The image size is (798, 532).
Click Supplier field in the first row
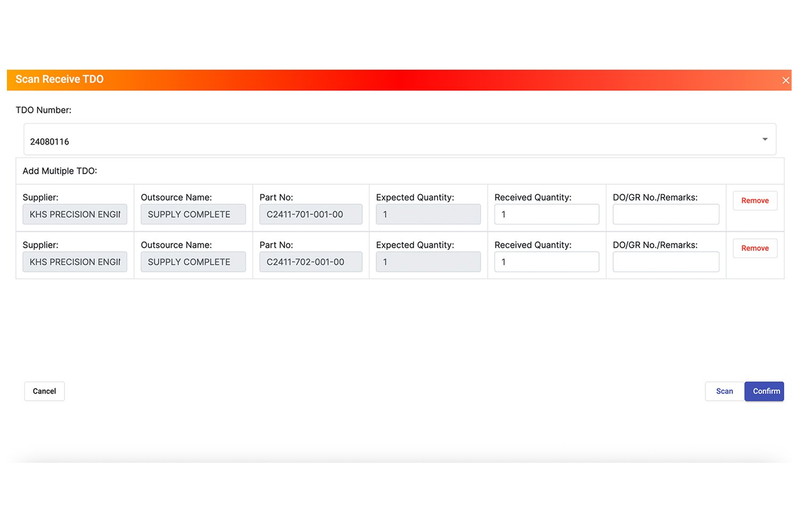(75, 214)
